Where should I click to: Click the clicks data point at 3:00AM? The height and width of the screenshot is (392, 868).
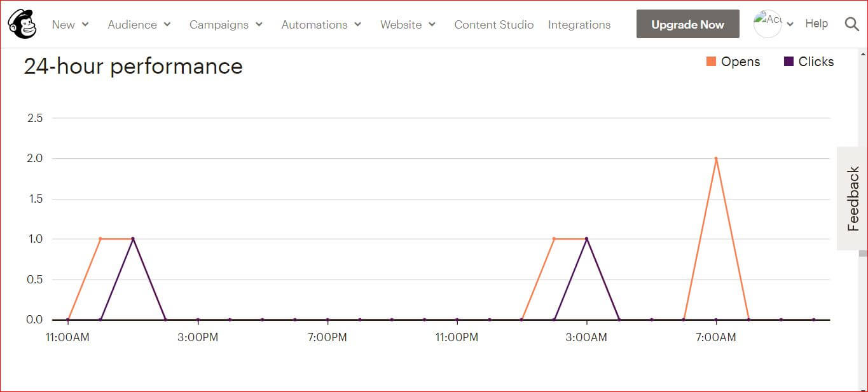(x=586, y=239)
